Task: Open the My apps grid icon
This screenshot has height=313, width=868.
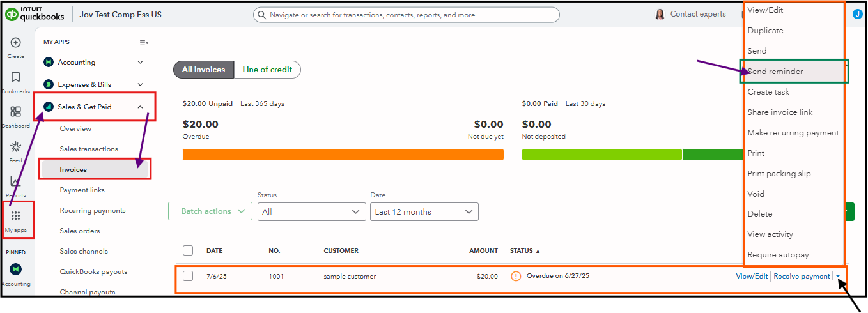Action: point(16,216)
